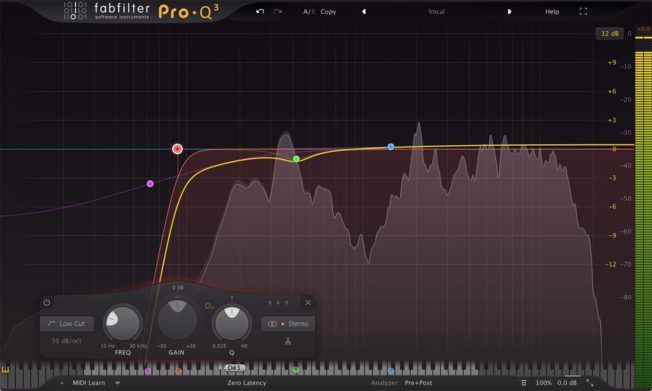The height and width of the screenshot is (391, 652).
Task: Click the FREQ knob
Action: [x=123, y=323]
